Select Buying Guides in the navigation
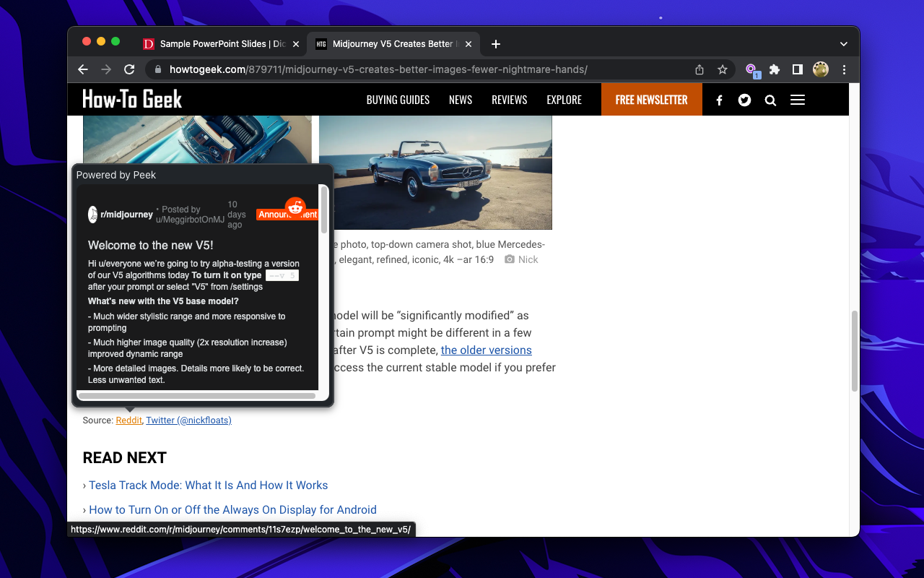 398,100
